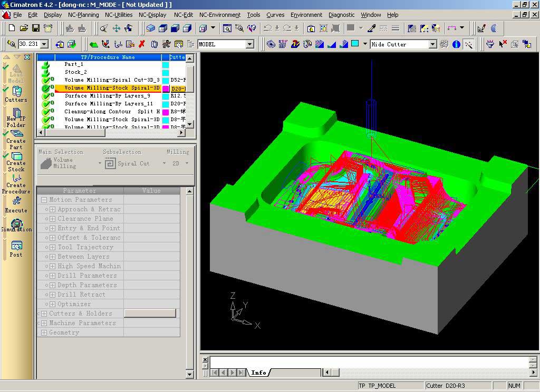Click the procedure list horizontal scrollbar thumb

coord(75,132)
